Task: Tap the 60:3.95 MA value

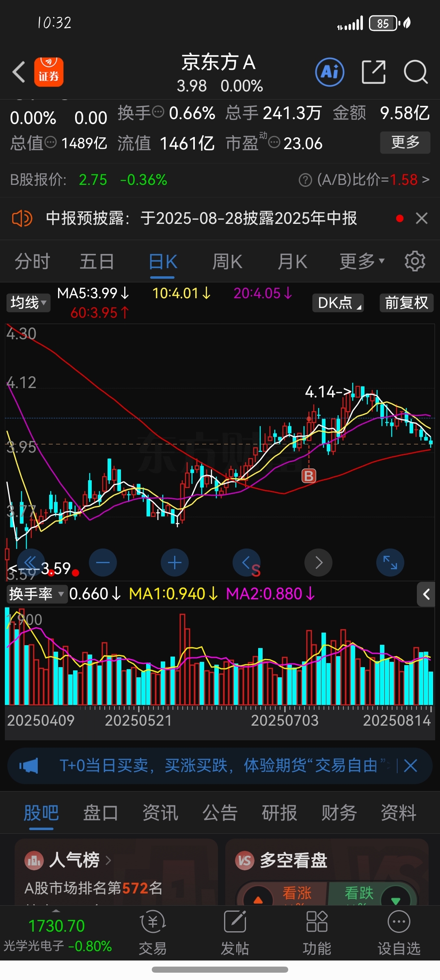Action: pos(99,313)
